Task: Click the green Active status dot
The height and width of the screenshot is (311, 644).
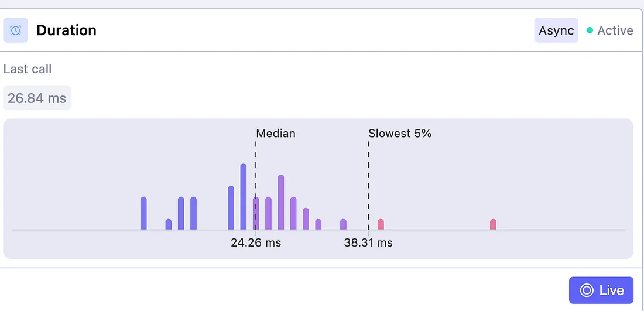Action: click(590, 30)
